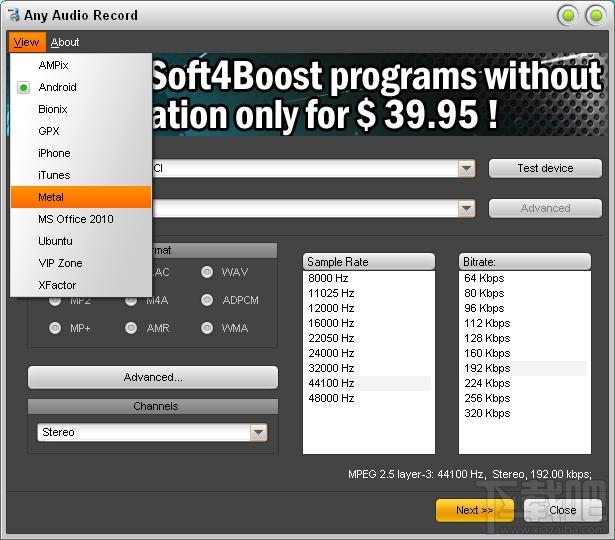The image size is (615, 540).
Task: Choose the WMA format radio button
Action: pos(207,328)
